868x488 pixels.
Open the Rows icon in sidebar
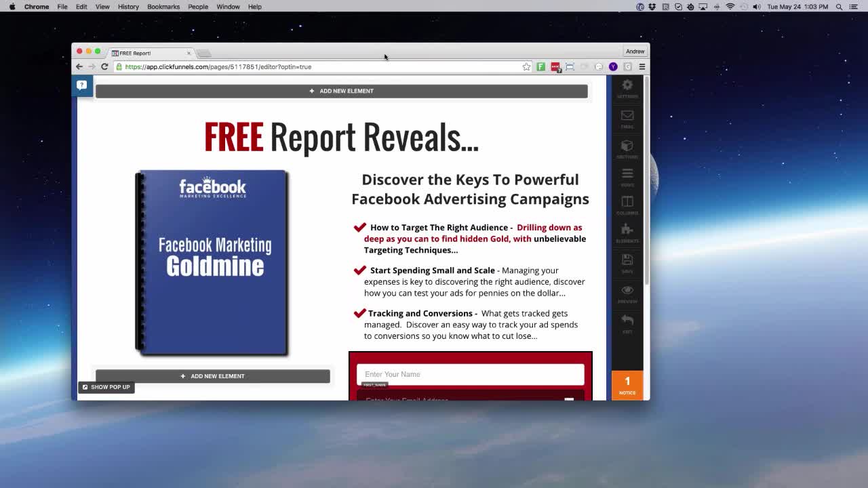627,177
